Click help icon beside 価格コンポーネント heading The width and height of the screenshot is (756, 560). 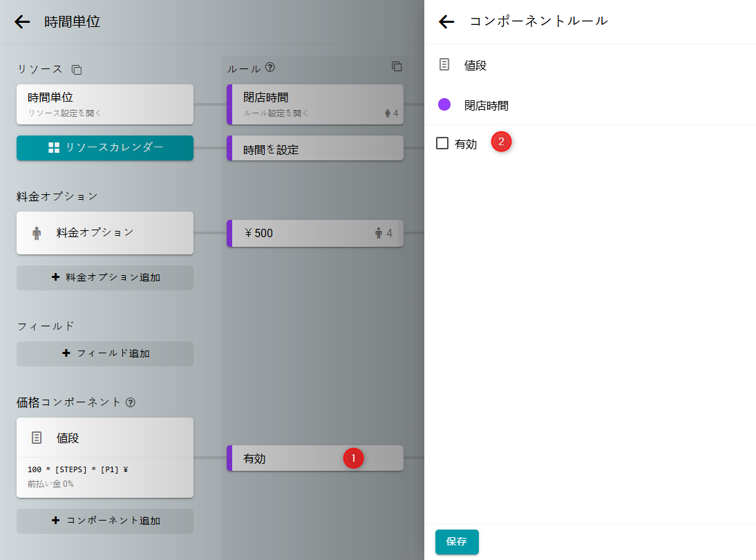point(131,402)
